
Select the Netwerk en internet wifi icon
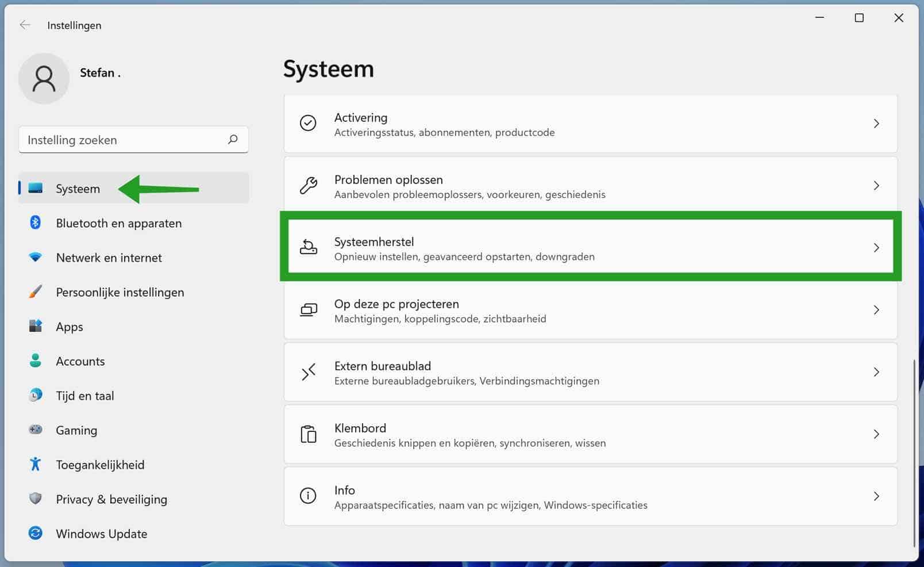[35, 257]
